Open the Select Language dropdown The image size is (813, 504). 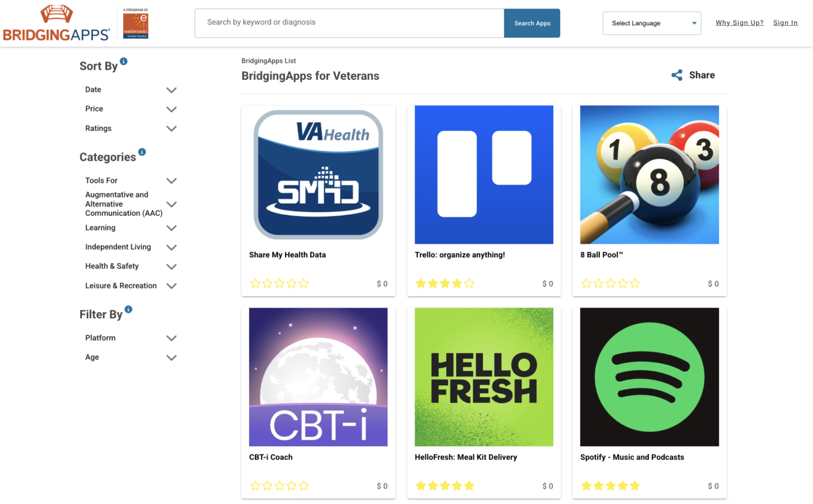click(651, 23)
